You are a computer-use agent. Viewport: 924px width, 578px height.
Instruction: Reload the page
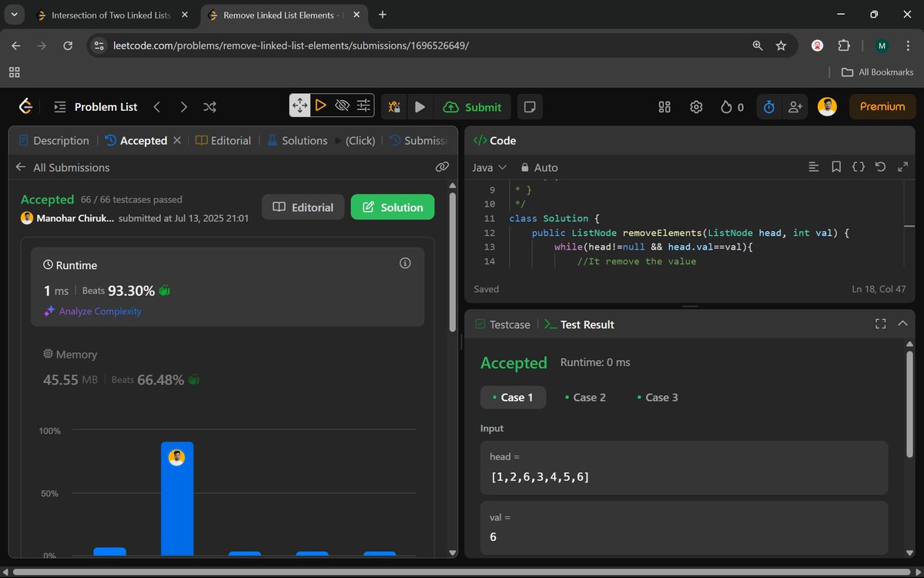pos(68,45)
